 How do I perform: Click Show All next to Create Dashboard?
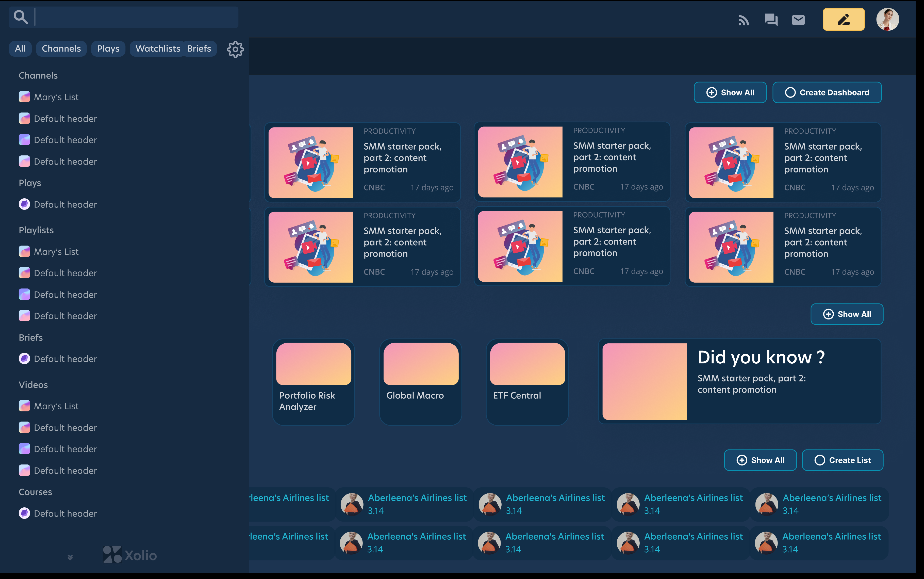point(730,93)
